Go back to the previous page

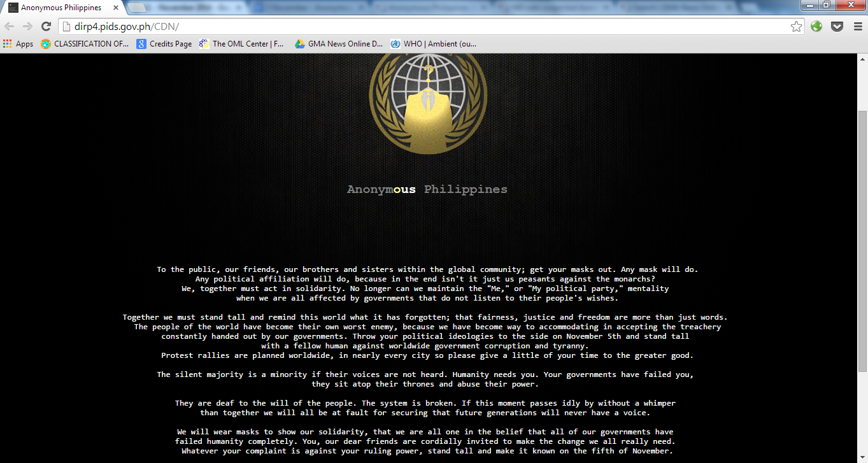pyautogui.click(x=10, y=26)
